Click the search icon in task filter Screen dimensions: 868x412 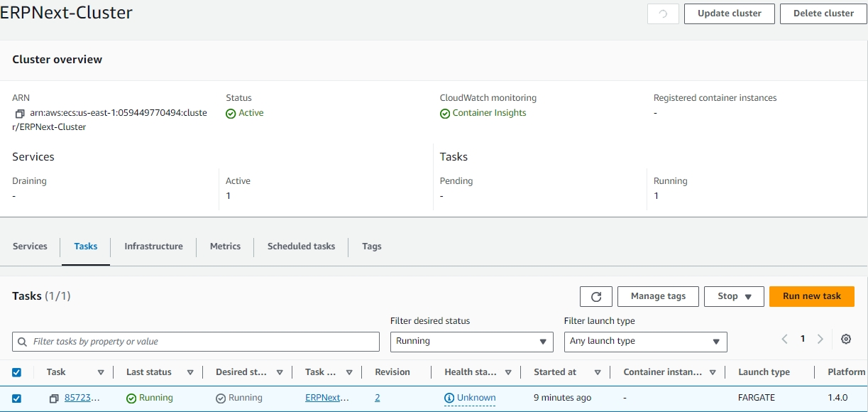(23, 342)
